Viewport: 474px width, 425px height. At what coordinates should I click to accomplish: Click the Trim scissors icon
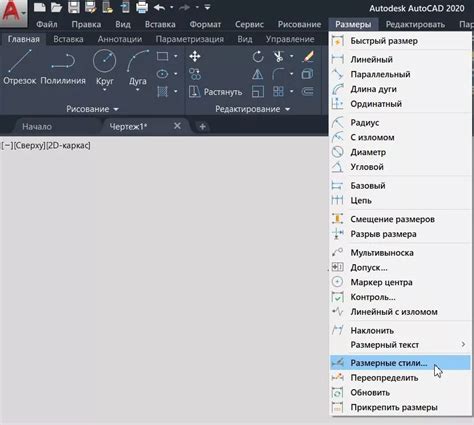(x=278, y=56)
